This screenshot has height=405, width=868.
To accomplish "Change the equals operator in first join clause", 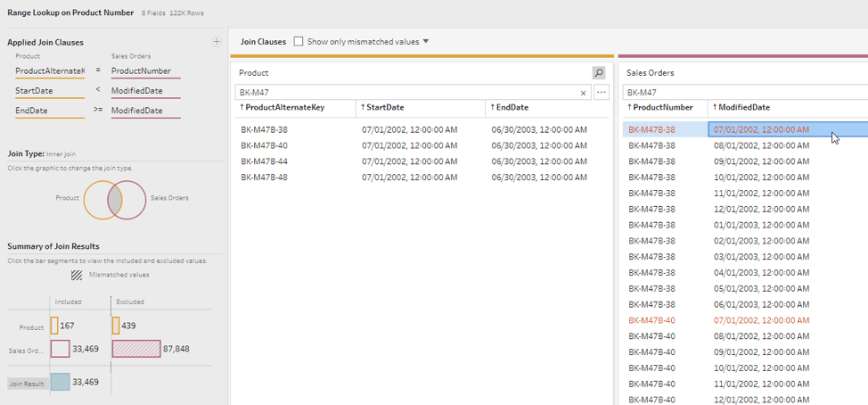I will pos(98,70).
